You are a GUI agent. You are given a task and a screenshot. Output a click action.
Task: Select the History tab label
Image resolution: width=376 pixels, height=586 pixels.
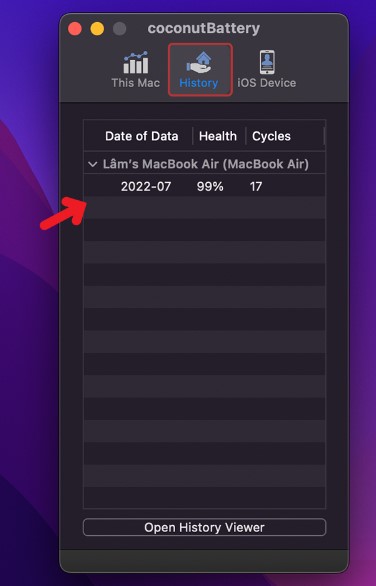pyautogui.click(x=198, y=83)
